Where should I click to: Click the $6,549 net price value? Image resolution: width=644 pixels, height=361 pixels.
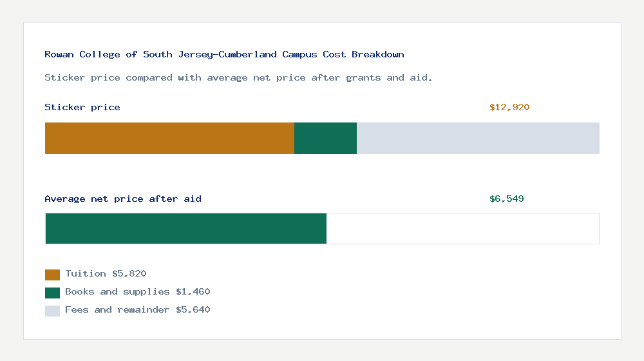[x=507, y=199]
